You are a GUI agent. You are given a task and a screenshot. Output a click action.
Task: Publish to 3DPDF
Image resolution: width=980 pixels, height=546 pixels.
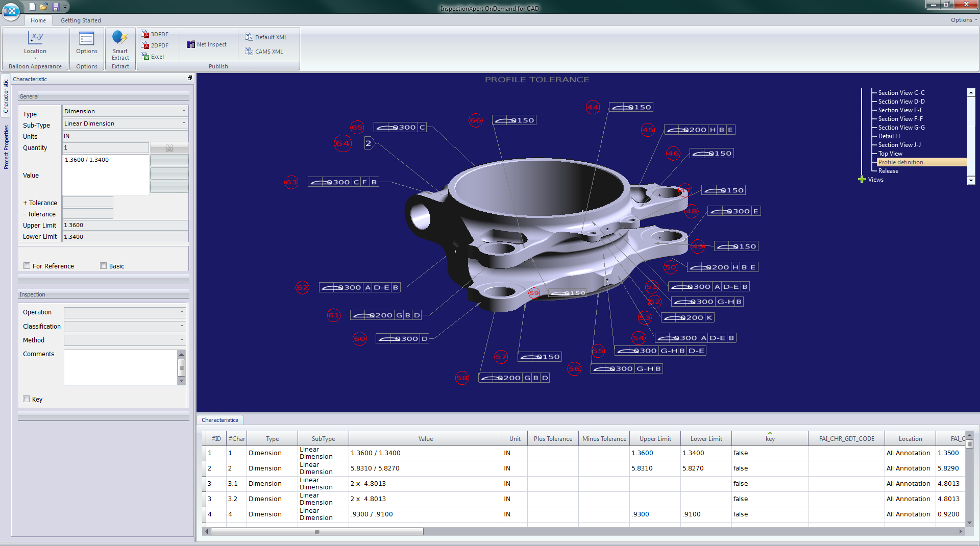156,34
